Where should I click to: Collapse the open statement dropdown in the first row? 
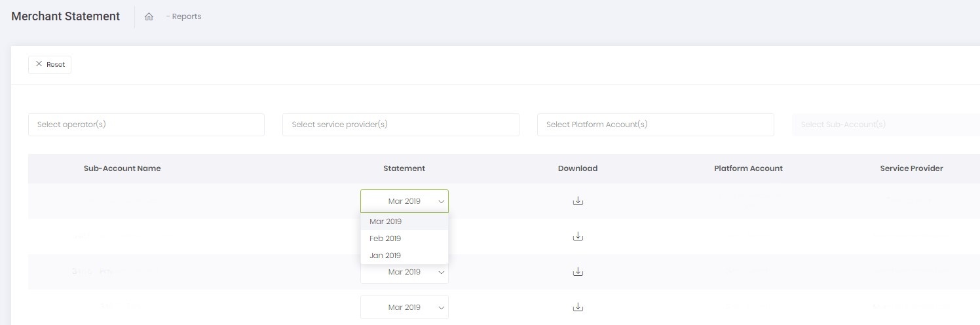[404, 201]
